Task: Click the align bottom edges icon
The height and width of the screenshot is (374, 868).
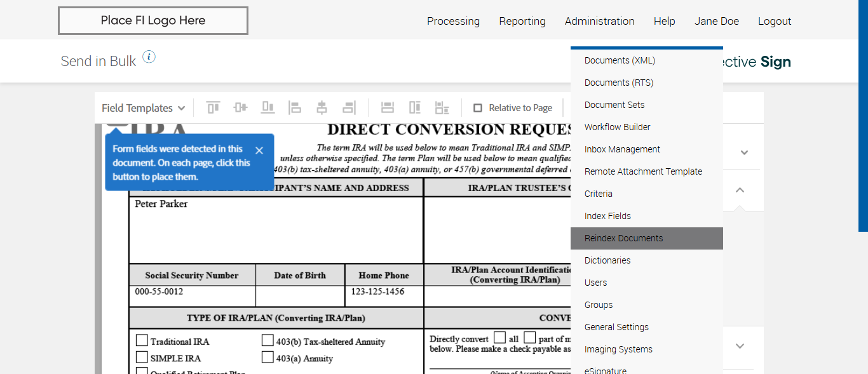Action: point(268,108)
